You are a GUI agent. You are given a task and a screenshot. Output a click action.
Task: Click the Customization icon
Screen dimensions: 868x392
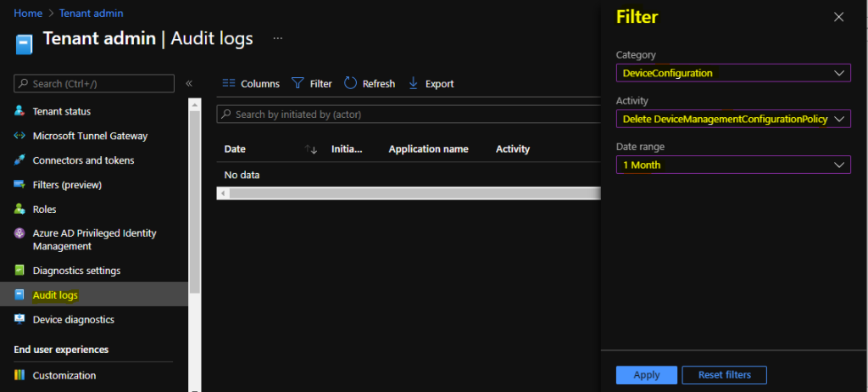tap(19, 375)
